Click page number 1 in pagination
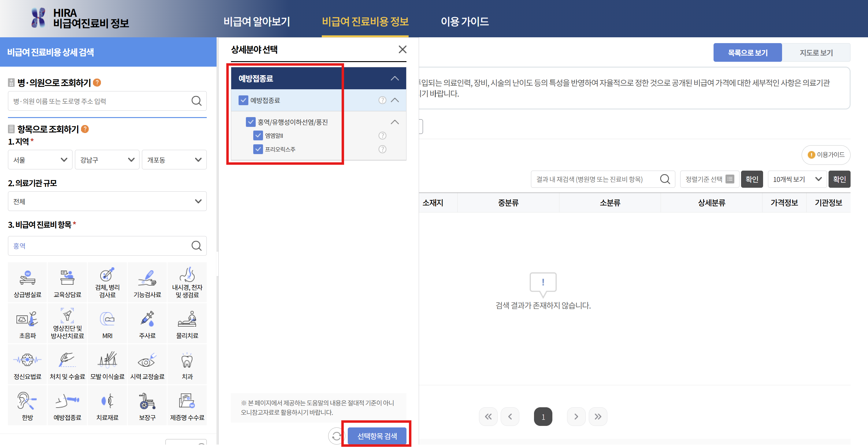868x447 pixels. (543, 416)
